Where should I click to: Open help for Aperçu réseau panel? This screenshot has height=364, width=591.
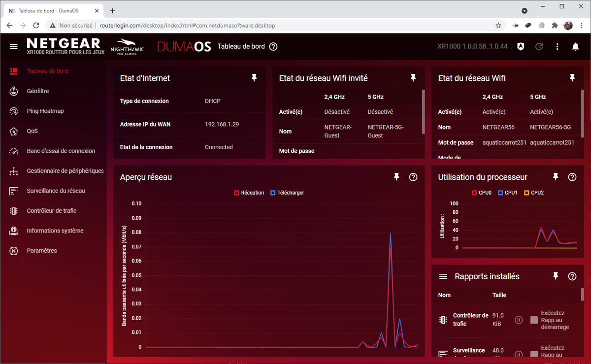[413, 177]
